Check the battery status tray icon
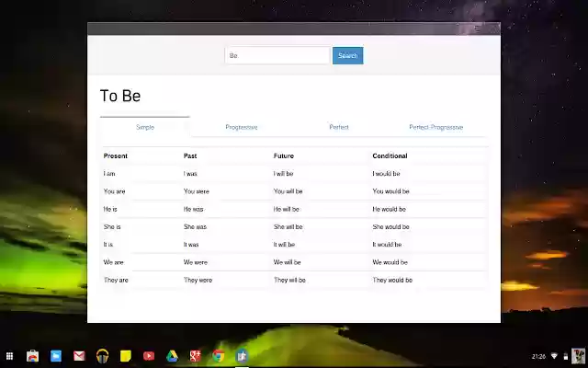This screenshot has height=368, width=588. click(x=566, y=356)
